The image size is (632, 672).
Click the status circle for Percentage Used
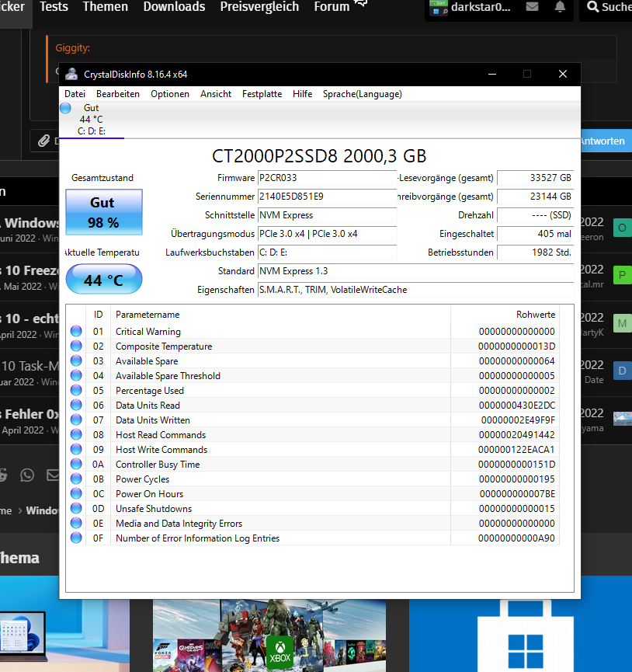[x=76, y=390]
